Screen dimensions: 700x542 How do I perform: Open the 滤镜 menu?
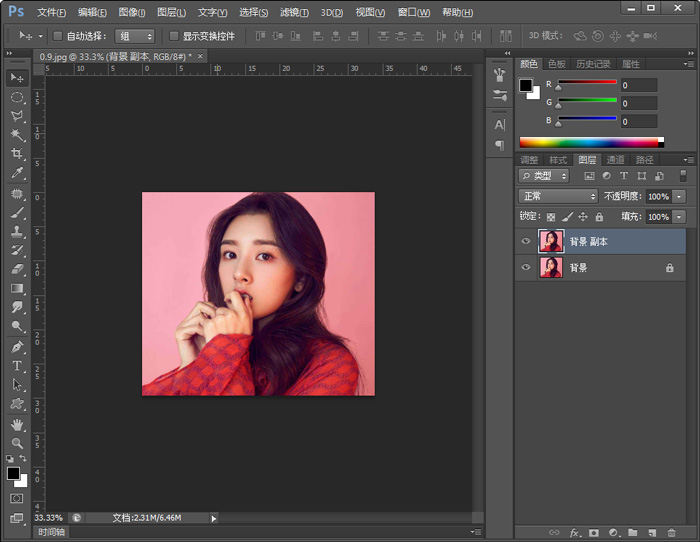(x=294, y=12)
